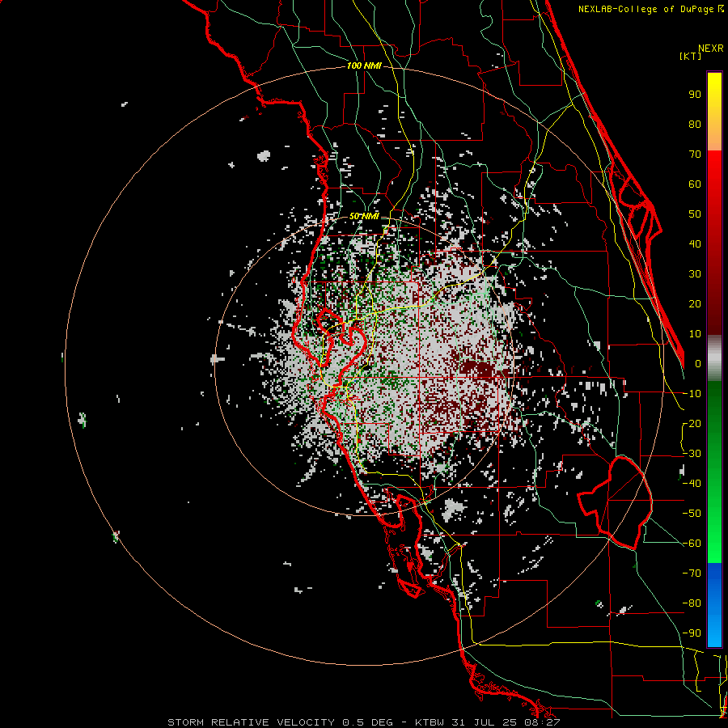Viewport: 728px width, 728px height.
Task: Click the 50 NMI range ring label
Action: tap(364, 216)
